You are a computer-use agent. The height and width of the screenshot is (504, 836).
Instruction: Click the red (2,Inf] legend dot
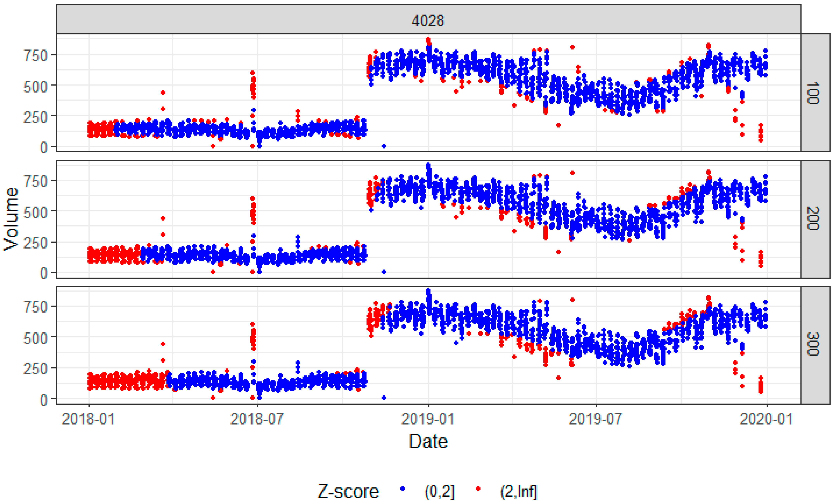point(478,489)
